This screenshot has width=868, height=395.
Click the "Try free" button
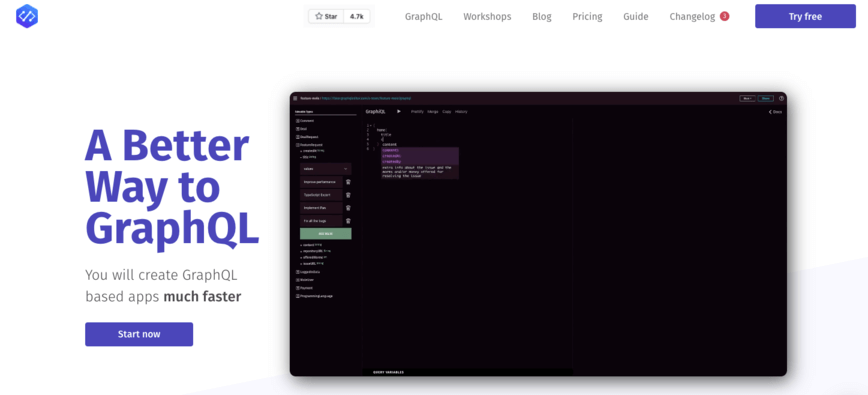(805, 16)
